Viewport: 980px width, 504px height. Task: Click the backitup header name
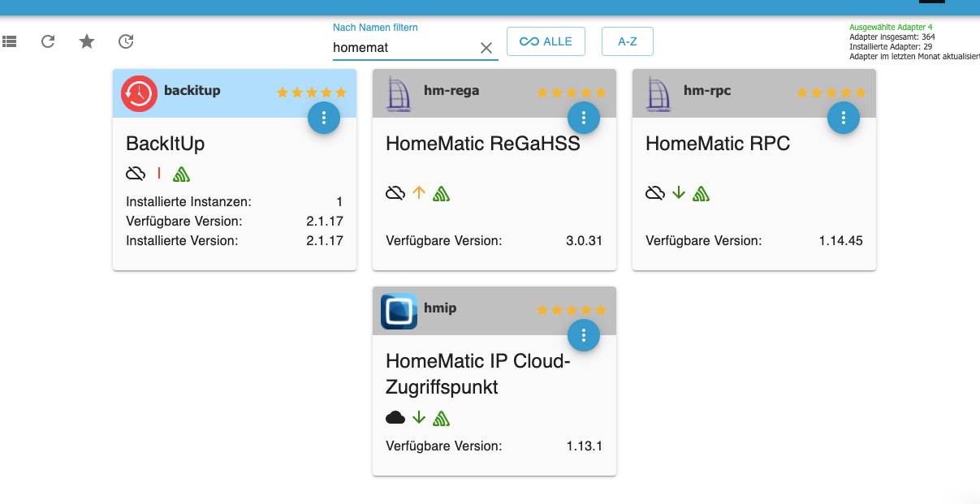click(x=192, y=90)
